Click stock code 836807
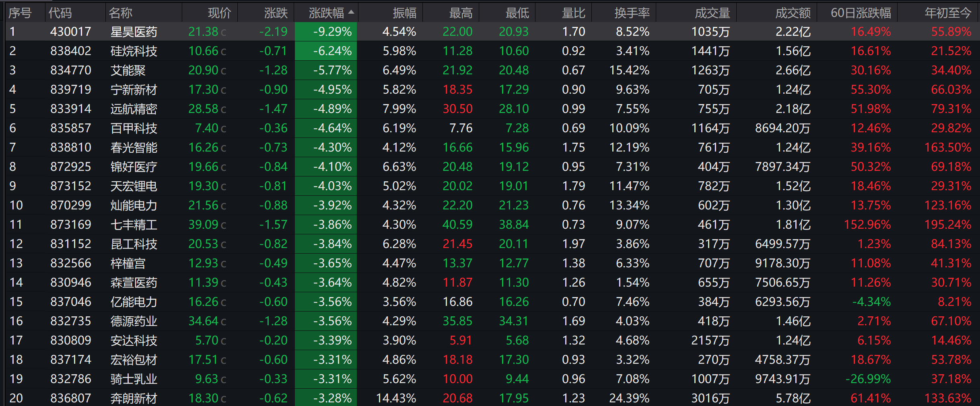The image size is (980, 406). (x=71, y=398)
